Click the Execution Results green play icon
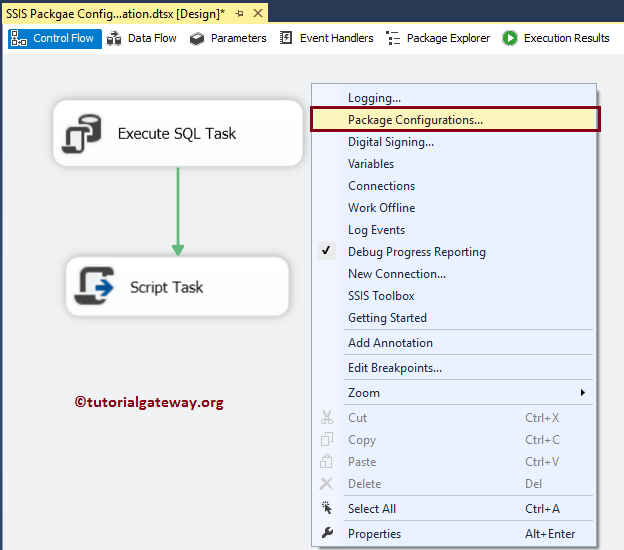624x550 pixels. point(510,38)
